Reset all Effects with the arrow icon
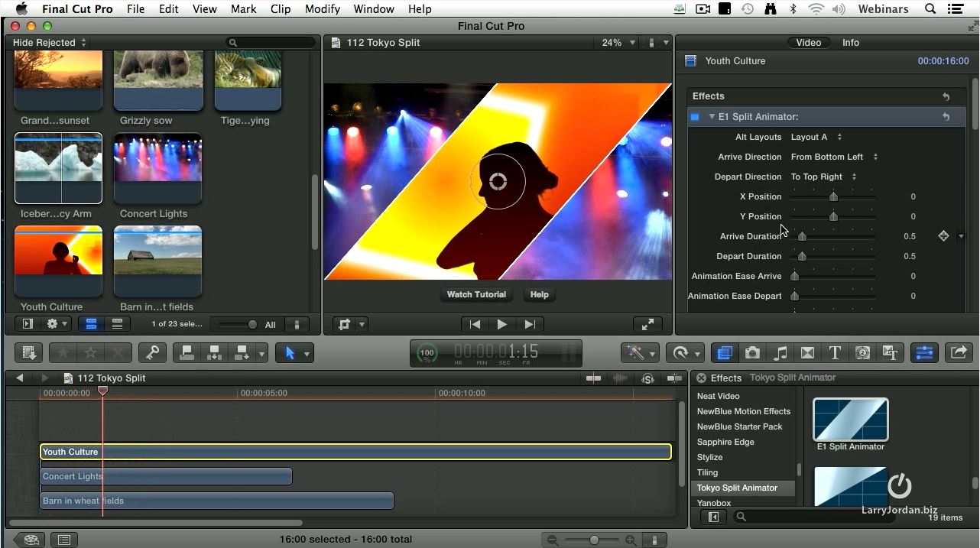The height and width of the screenshot is (548, 980). [x=946, y=96]
